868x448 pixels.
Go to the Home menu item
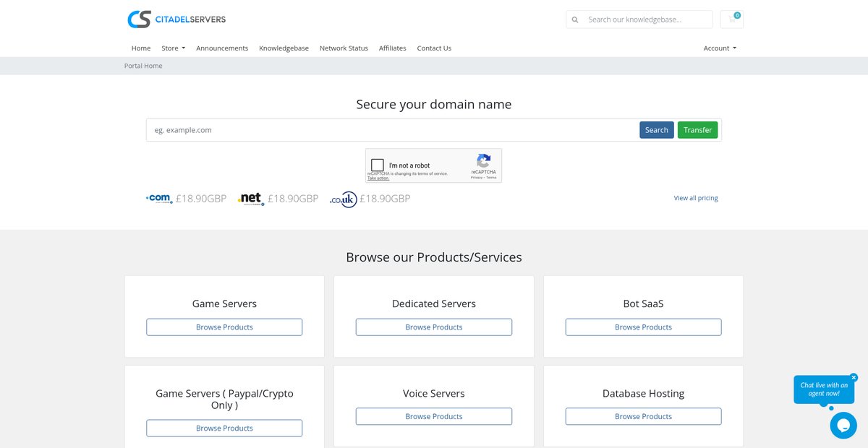click(141, 48)
